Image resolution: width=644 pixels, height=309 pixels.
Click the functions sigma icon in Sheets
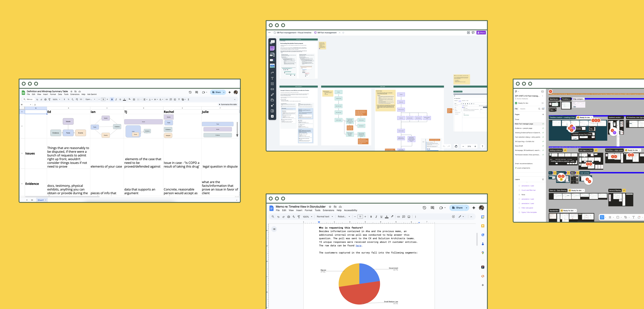coord(188,99)
